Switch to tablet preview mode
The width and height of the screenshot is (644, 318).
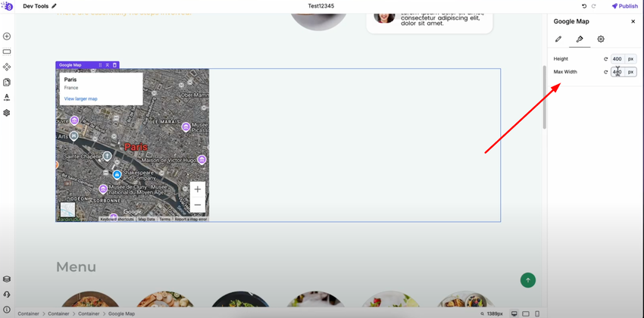(525, 313)
